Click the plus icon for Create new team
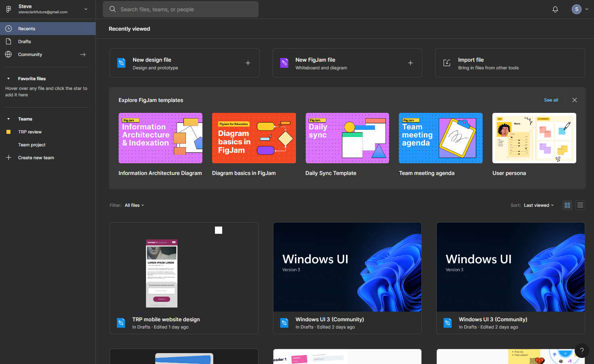This screenshot has width=594, height=364. [8, 158]
